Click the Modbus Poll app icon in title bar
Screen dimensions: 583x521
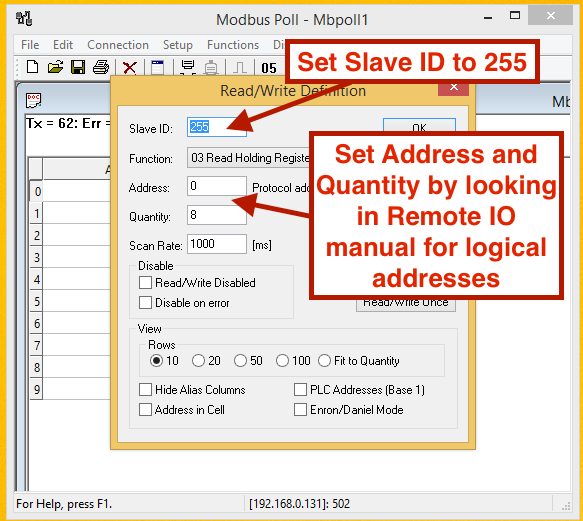[x=24, y=18]
